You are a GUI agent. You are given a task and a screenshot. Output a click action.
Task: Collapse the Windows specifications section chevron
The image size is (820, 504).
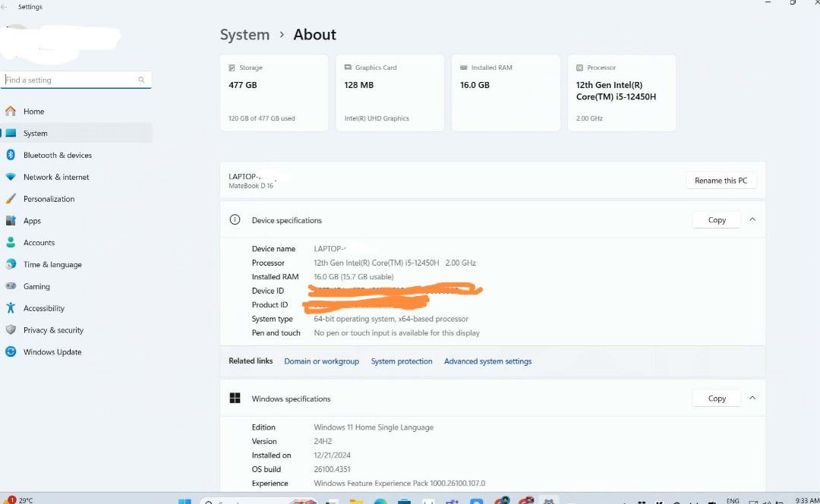(752, 398)
